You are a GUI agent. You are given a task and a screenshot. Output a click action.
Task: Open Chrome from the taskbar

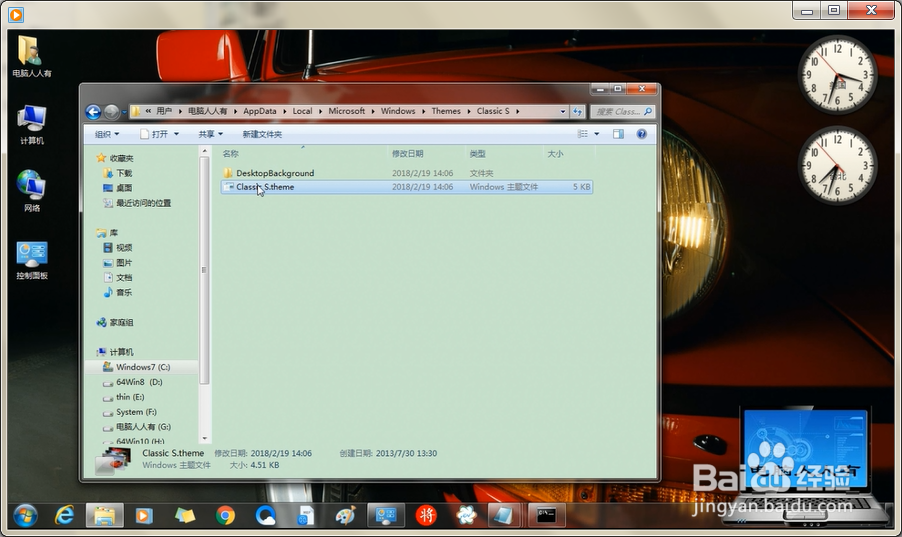(x=225, y=516)
